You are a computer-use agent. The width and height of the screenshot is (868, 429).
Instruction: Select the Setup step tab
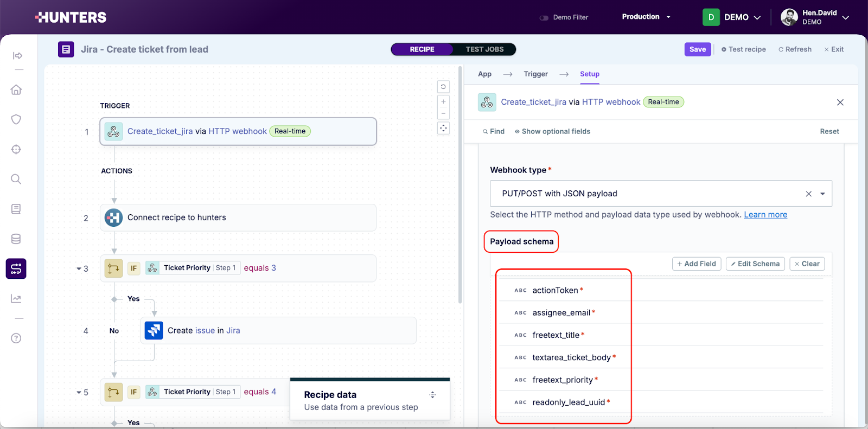[x=590, y=74]
